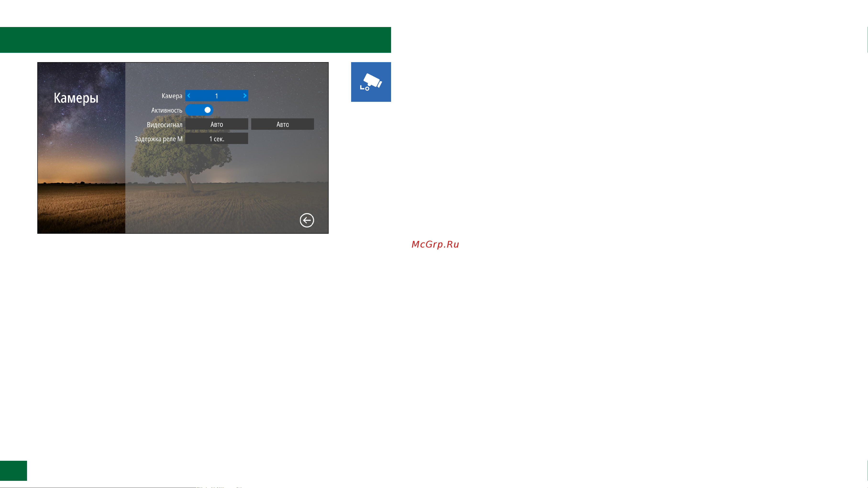Viewport: 868px width, 488px height.
Task: Open the second Видеосигнал Авто dropdown
Action: click(x=282, y=124)
